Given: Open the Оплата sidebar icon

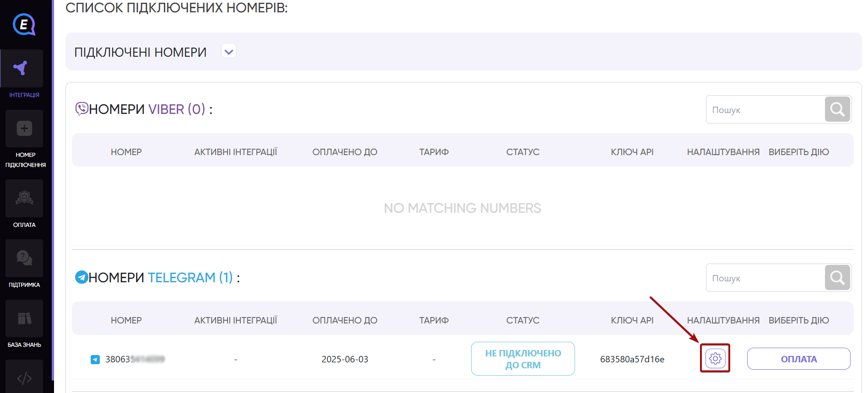Looking at the screenshot, I should [x=24, y=198].
